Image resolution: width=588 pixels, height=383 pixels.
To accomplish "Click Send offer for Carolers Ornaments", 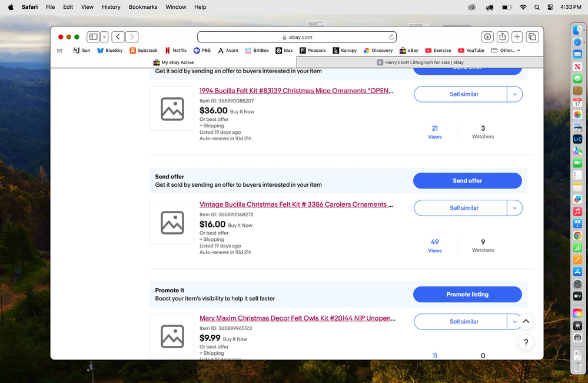I will [467, 181].
